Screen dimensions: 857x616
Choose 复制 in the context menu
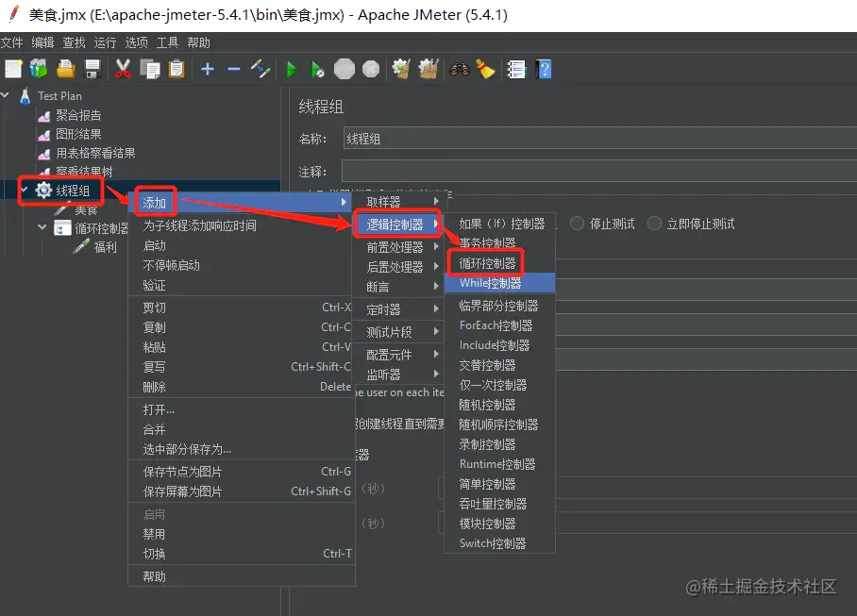[x=242, y=327]
